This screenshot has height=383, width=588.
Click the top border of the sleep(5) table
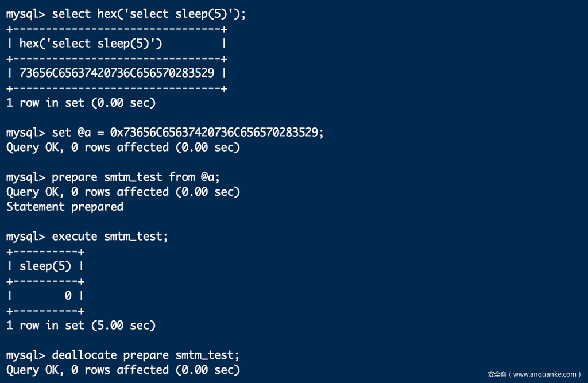tap(45, 252)
